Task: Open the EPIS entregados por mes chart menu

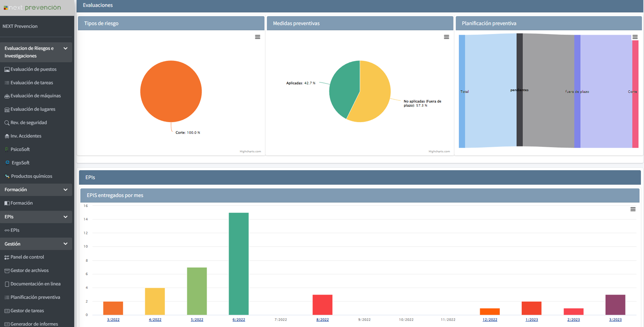Action: pos(633,209)
